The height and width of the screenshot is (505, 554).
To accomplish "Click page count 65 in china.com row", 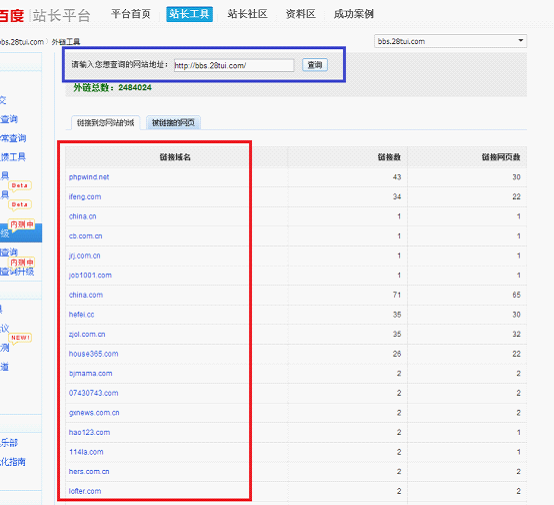I will click(516, 295).
